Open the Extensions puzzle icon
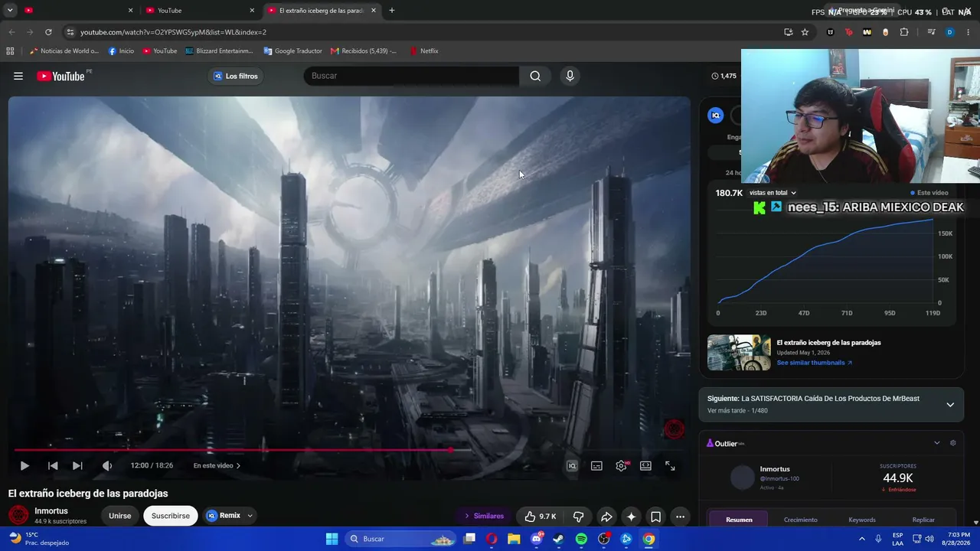The image size is (980, 551). pyautogui.click(x=904, y=32)
